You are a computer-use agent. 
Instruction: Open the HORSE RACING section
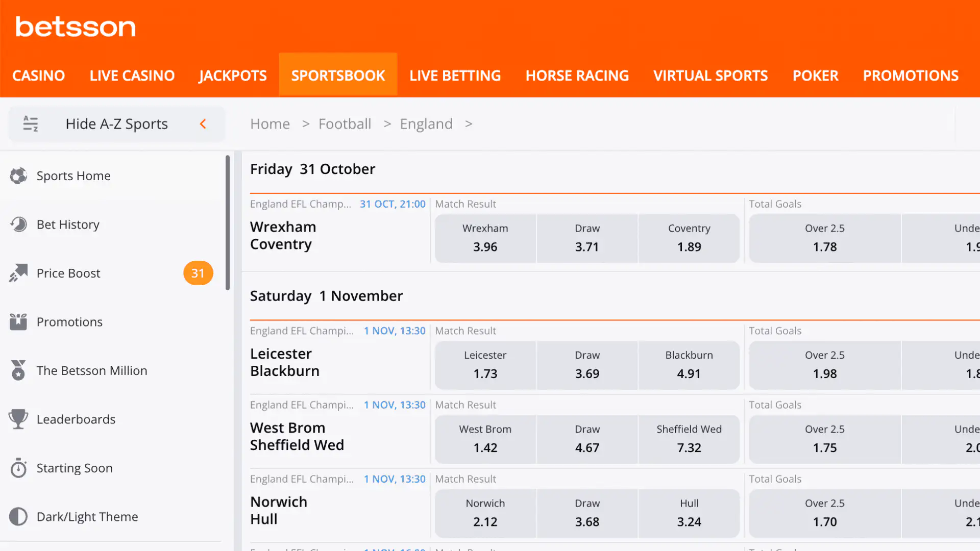[577, 75]
